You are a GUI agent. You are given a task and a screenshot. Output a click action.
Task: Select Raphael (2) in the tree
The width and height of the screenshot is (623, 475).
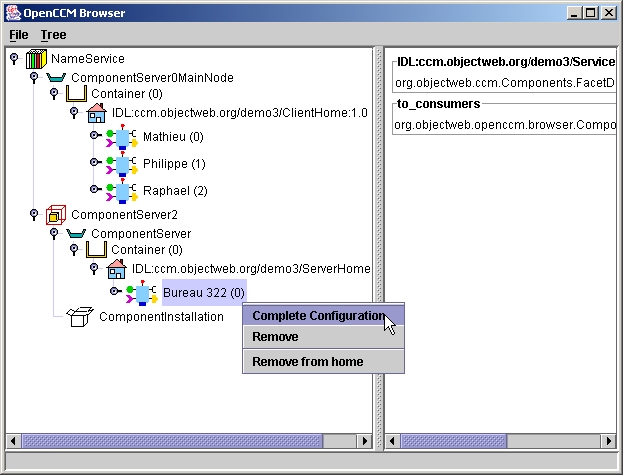coord(175,191)
